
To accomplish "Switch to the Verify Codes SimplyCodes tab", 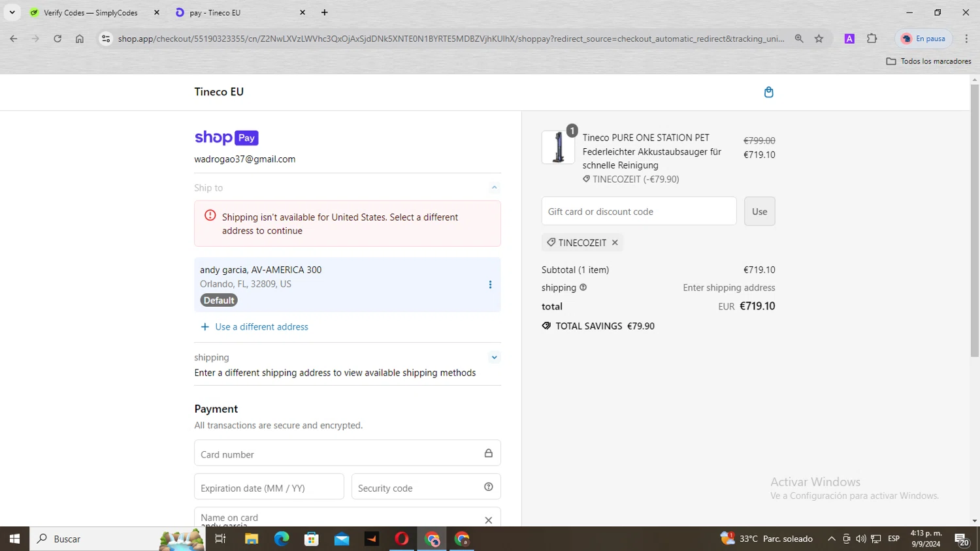I will [x=91, y=12].
